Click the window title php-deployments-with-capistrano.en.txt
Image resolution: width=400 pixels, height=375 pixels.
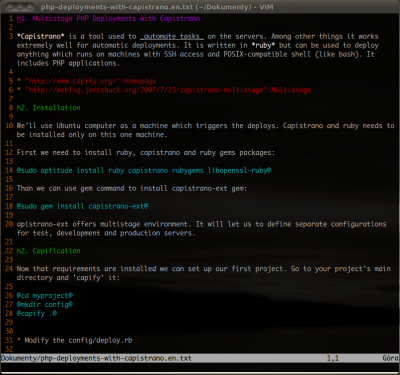point(157,7)
